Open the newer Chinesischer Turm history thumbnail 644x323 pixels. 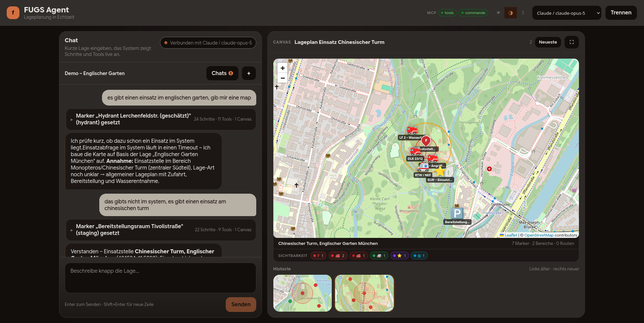pos(364,293)
